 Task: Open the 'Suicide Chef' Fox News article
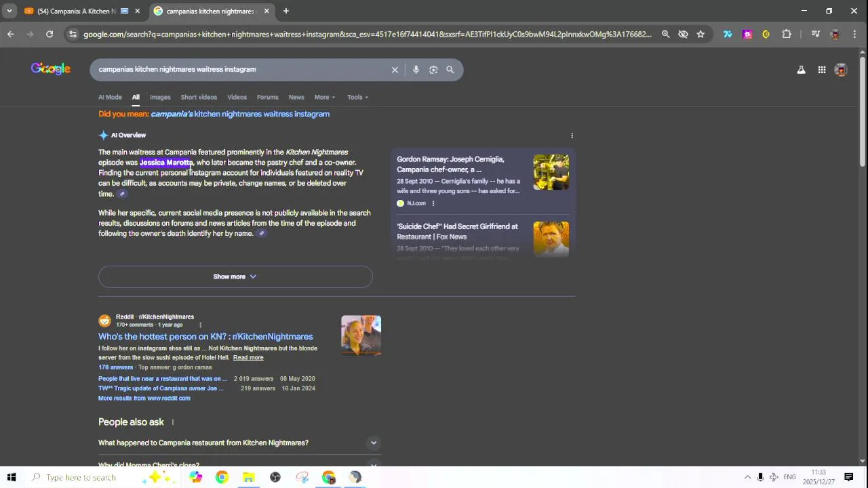[457, 232]
